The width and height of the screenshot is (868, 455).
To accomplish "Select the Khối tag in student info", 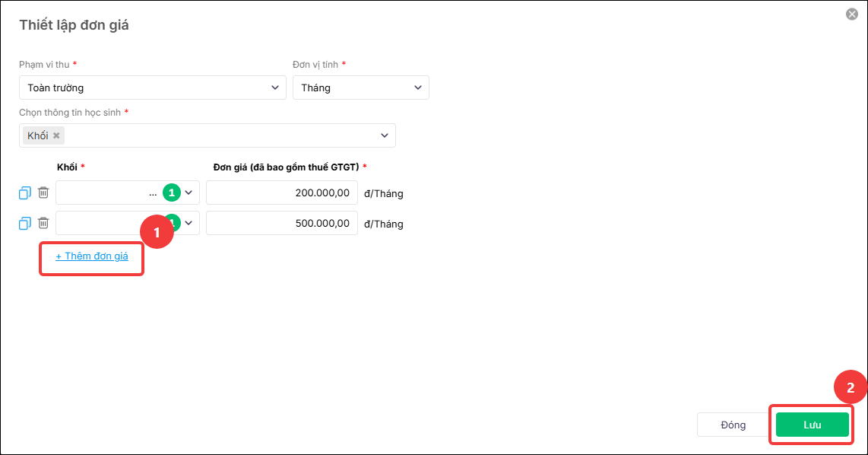I will point(38,135).
